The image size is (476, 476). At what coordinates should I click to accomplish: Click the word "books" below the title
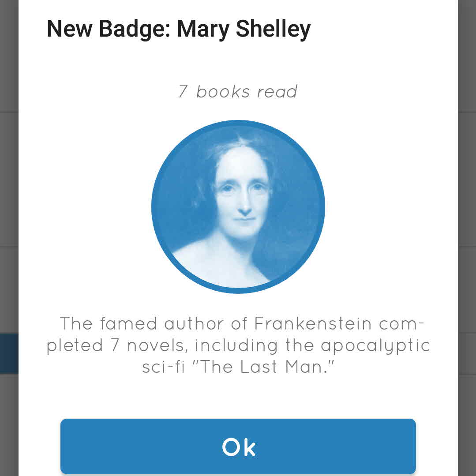223,92
